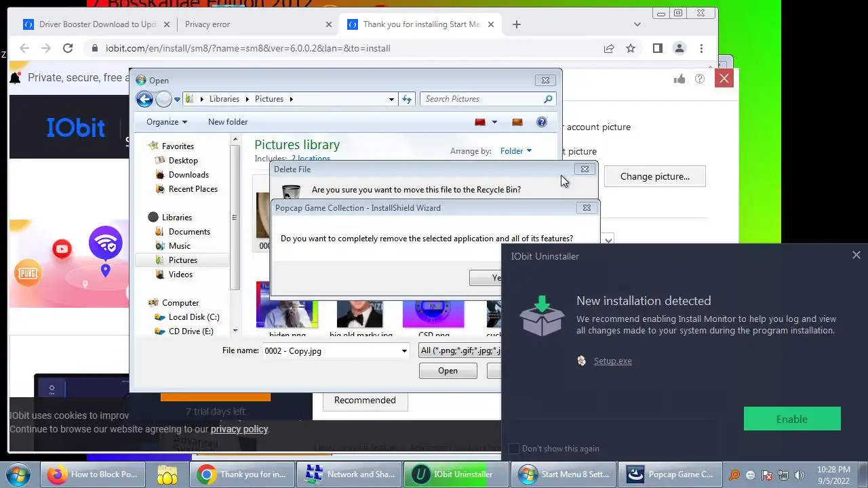Click navigation pane scrollbar down arrow

(235, 331)
